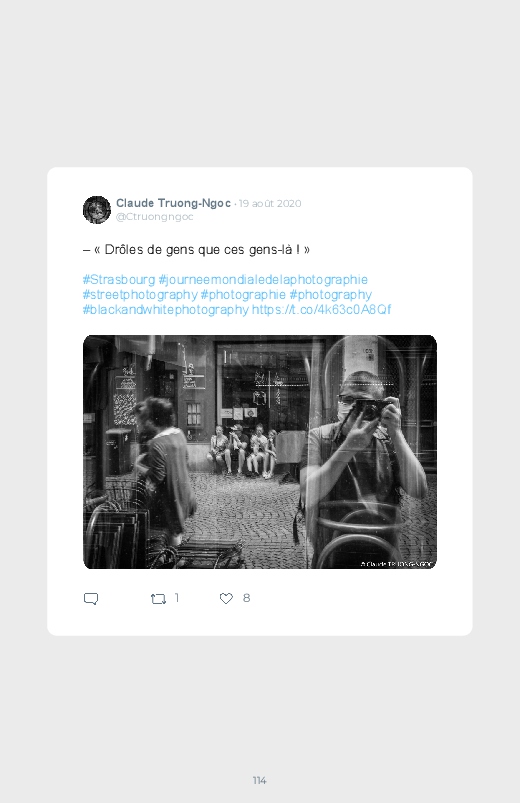Click the reply speech bubble icon
The height and width of the screenshot is (803, 520).
[x=91, y=599]
